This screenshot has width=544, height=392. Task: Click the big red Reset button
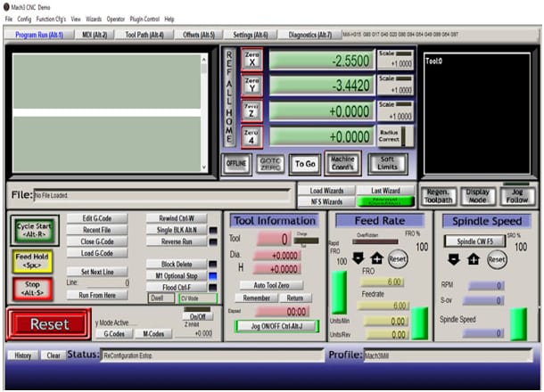pos(49,324)
